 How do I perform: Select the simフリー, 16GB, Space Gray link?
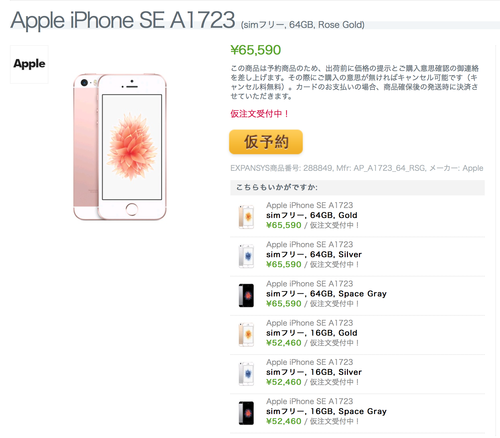tap(326, 411)
